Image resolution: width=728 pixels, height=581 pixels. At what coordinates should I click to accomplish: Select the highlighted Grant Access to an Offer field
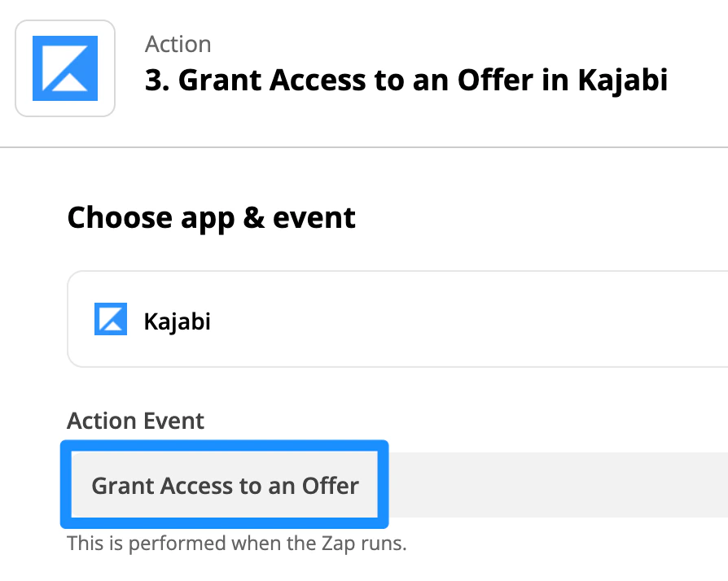[x=226, y=485]
